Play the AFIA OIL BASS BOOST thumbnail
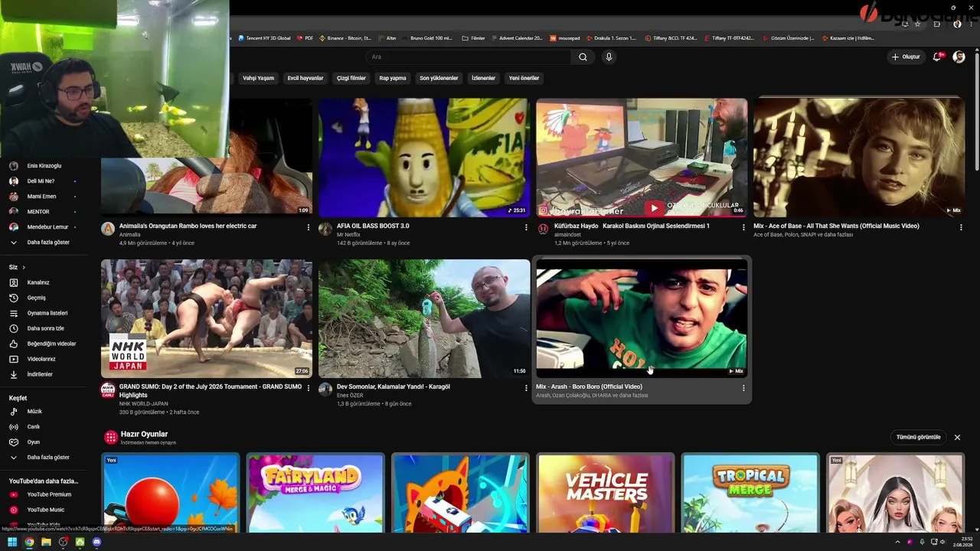Viewport: 980px width, 551px height. point(424,158)
